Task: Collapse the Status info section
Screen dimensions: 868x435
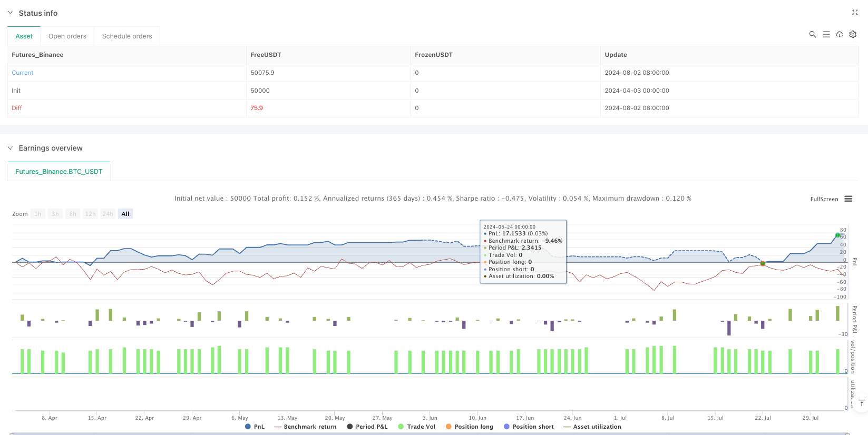Action: coord(10,13)
